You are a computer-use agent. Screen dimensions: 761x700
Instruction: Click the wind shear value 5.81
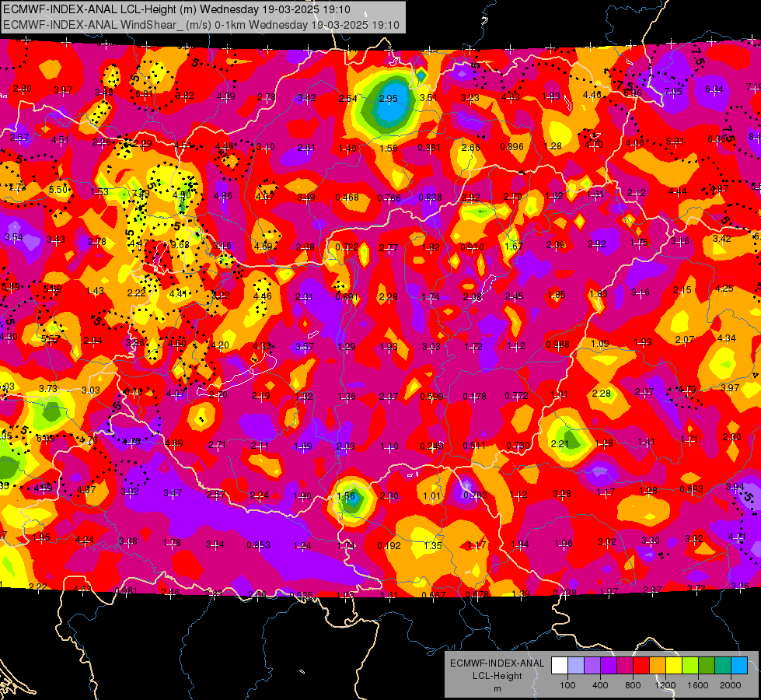point(675,142)
